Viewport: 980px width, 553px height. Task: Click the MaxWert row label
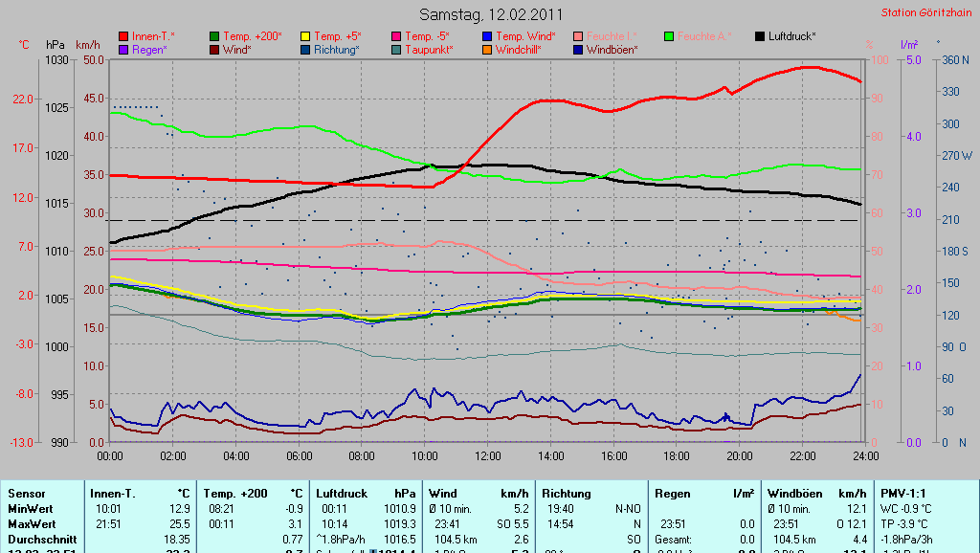click(x=30, y=524)
